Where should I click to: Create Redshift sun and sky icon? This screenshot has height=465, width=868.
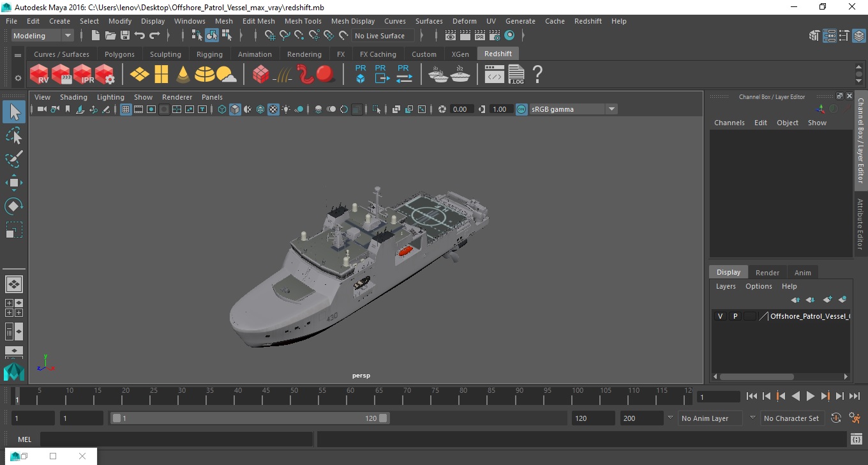(x=226, y=75)
